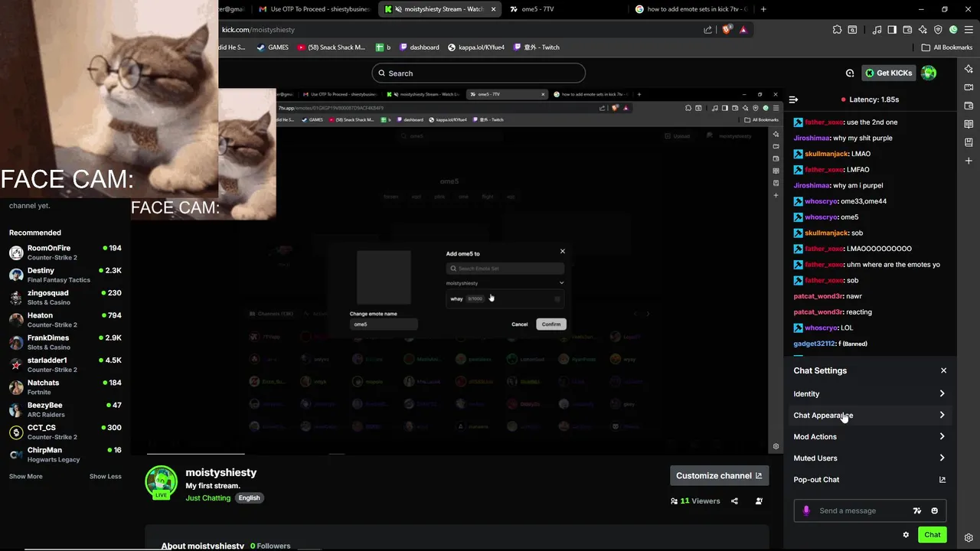
Task: Click the Brave Rewards triangle icon
Action: click(x=743, y=30)
